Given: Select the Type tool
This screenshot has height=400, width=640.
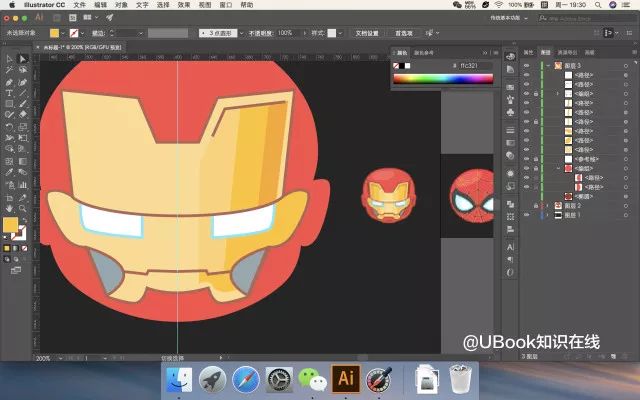Looking at the screenshot, I should pos(9,93).
